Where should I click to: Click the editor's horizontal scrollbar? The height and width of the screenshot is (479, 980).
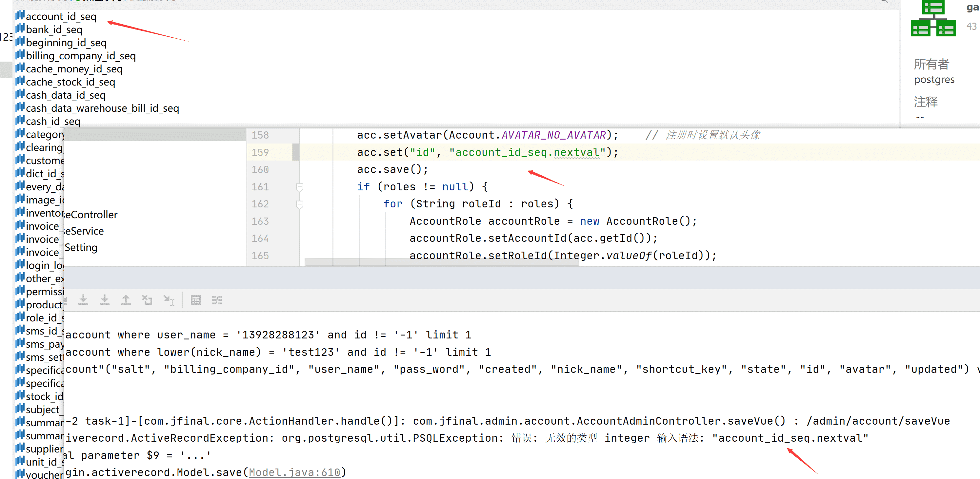click(441, 262)
